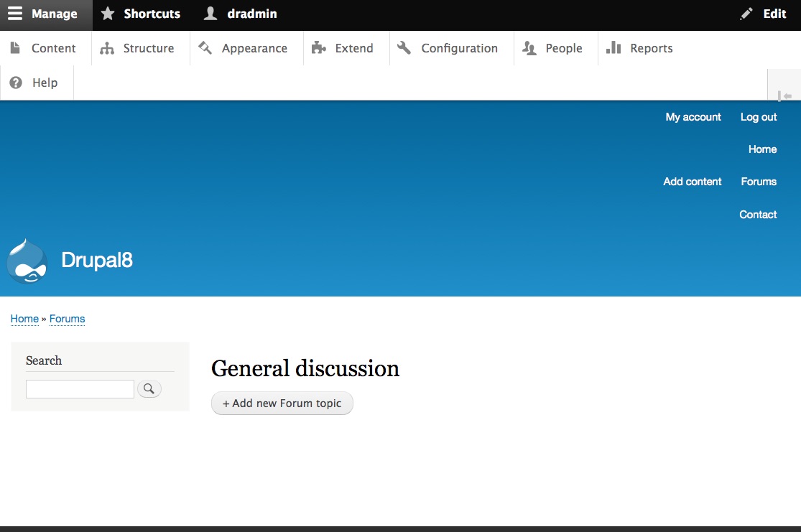Screen dimensions: 801x532
Task: Click the Edit pencil icon
Action: 746,14
